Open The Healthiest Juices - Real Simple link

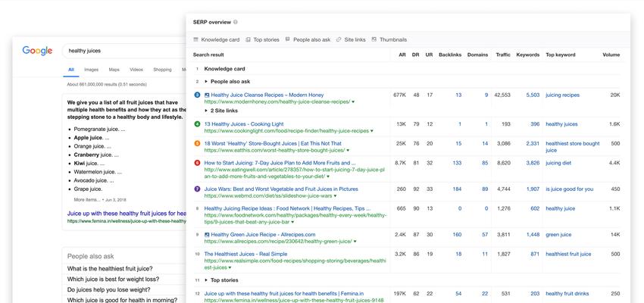pos(245,254)
